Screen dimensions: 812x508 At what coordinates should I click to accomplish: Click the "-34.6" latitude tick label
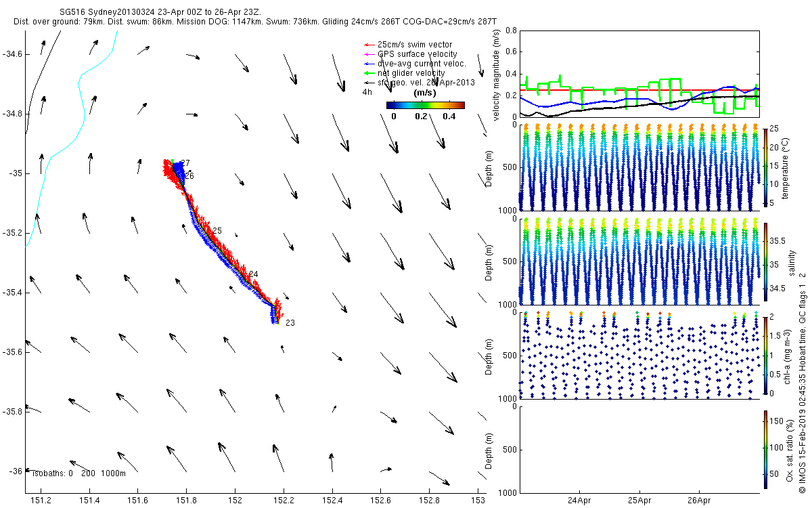(12, 54)
